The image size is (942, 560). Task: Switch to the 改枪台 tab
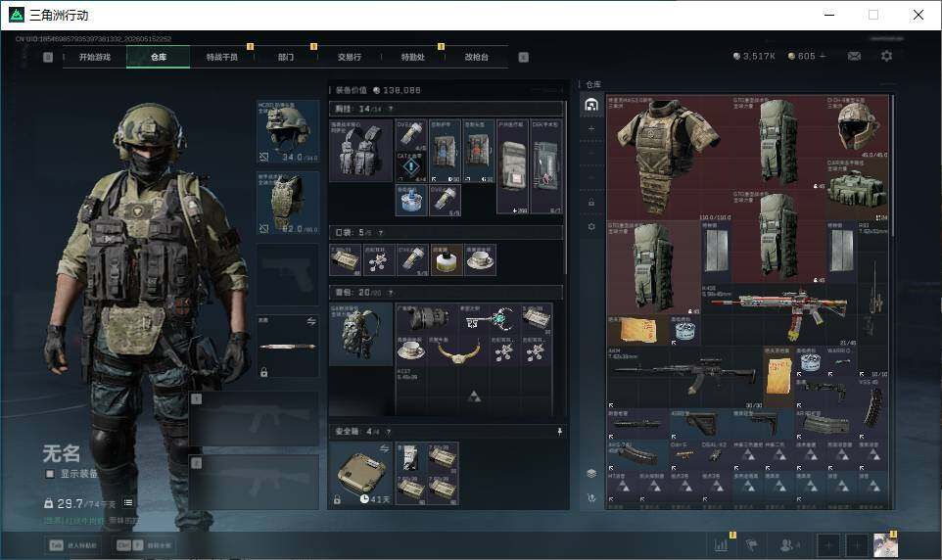pos(477,57)
